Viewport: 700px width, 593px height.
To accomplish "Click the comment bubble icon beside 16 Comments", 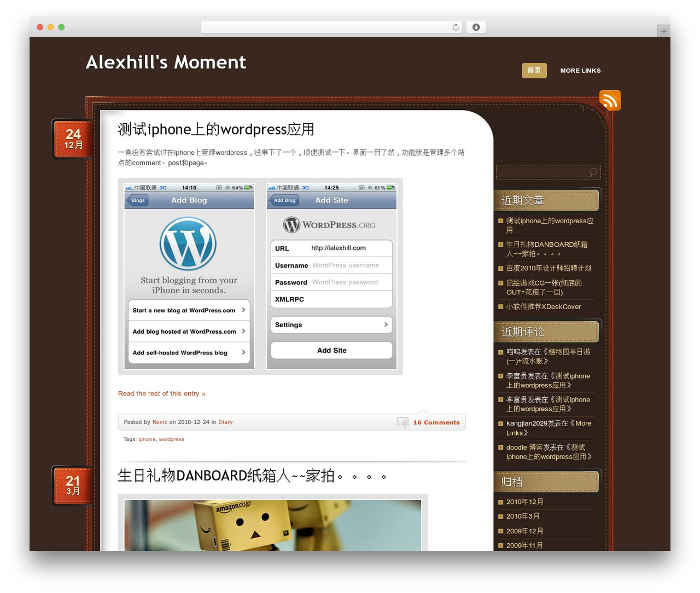I will point(402,422).
